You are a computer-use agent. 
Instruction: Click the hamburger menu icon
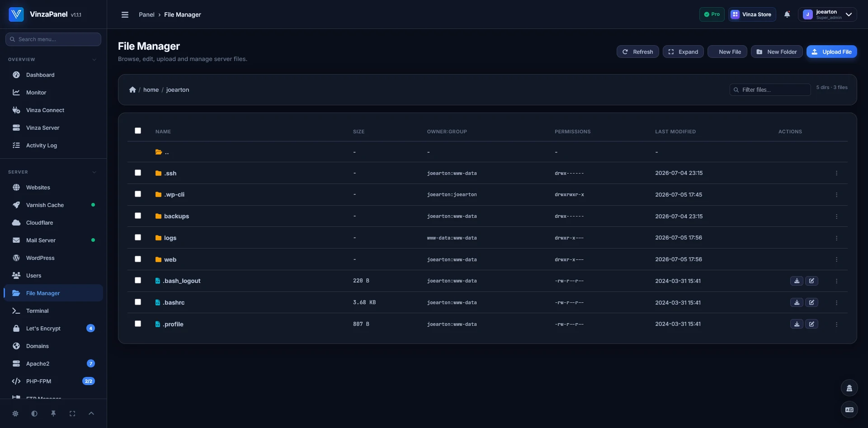pos(125,14)
